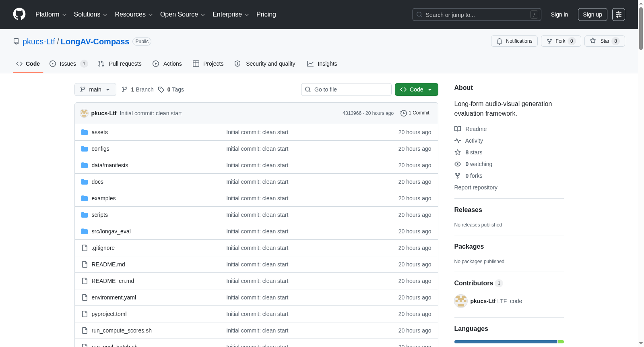
Task: Switch to the Pull requests tab
Action: [x=120, y=64]
